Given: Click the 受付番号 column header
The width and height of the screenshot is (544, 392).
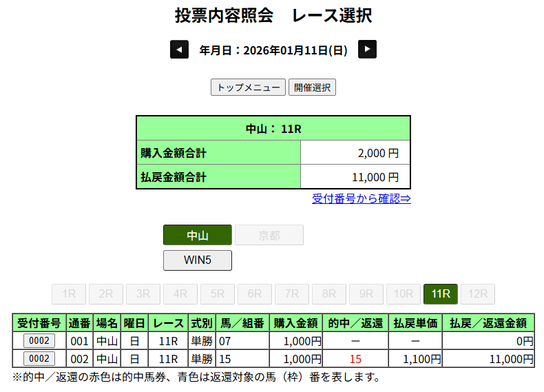Looking at the screenshot, I should 39,322.
